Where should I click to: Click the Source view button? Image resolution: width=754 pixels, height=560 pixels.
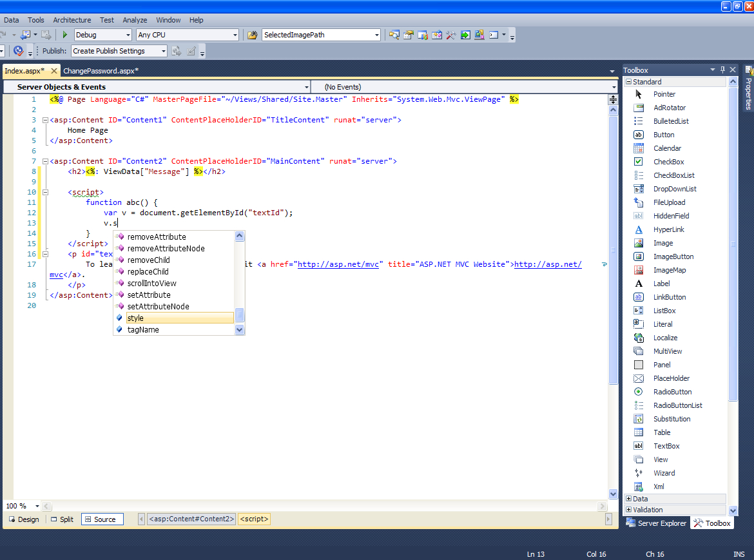102,519
